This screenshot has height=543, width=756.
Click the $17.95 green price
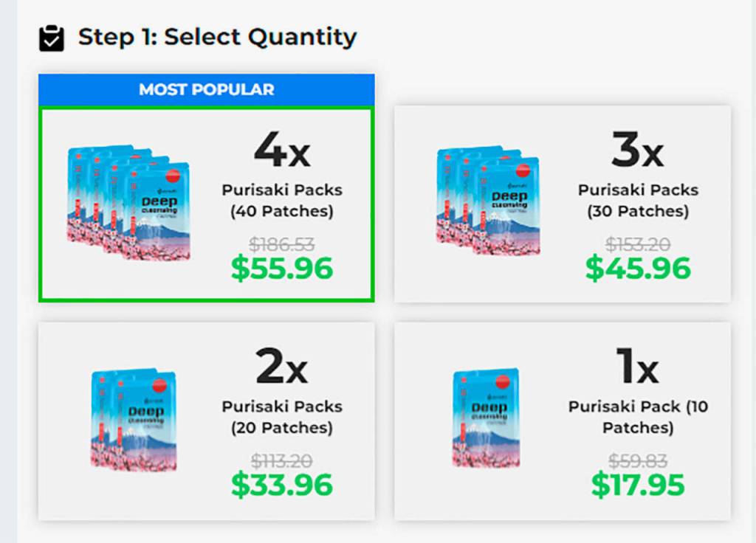638,485
